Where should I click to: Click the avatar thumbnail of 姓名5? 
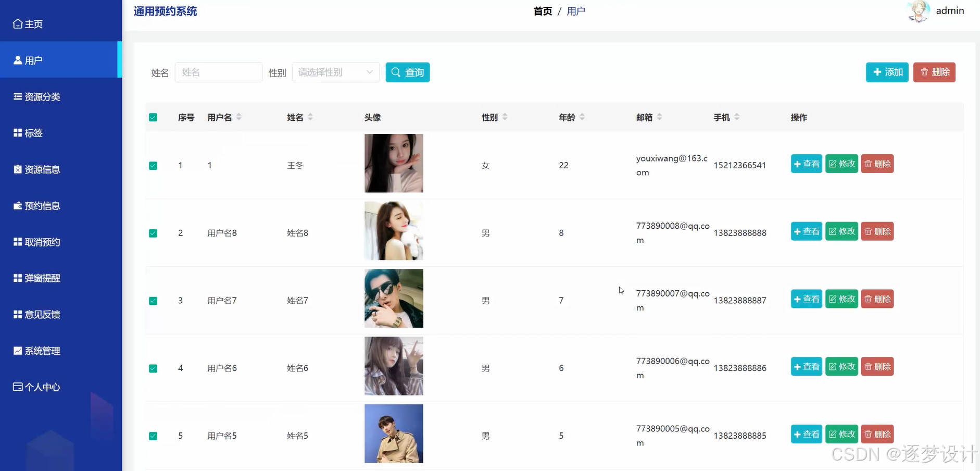coord(394,433)
